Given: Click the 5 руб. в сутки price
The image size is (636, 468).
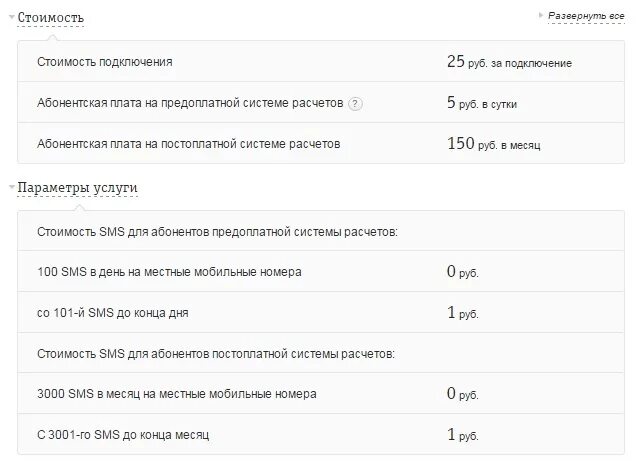Looking at the screenshot, I should pyautogui.click(x=482, y=103).
